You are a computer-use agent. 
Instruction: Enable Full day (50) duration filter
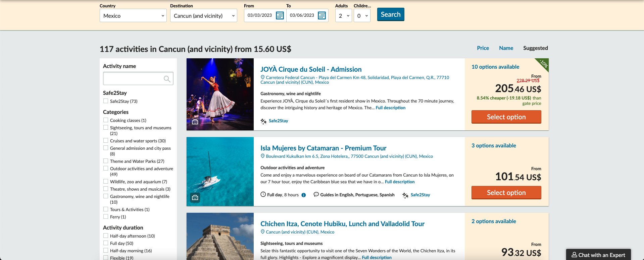pos(106,243)
